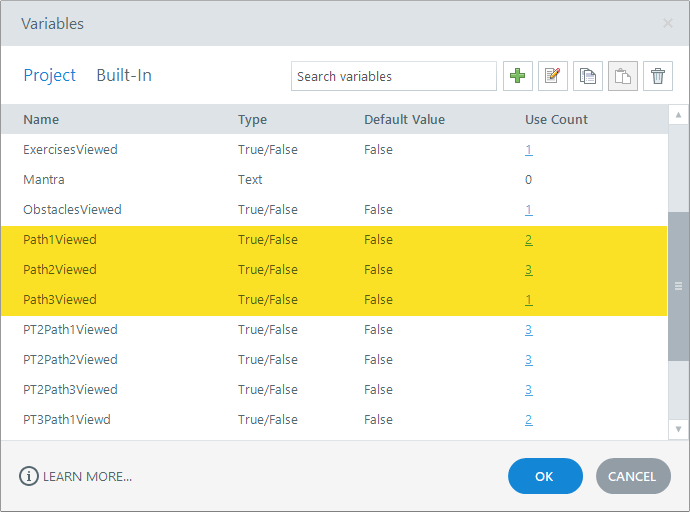Viewport: 690px width, 512px height.
Task: Open use count link for ExercisesViewed
Action: coord(528,150)
